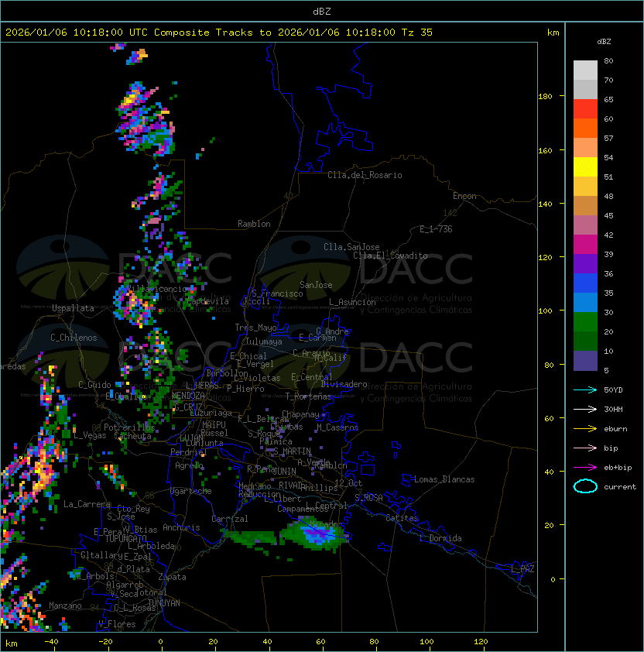Screen dimensions: 644x652
Task: Click the 'Potrerillos' map label
Action: click(129, 427)
